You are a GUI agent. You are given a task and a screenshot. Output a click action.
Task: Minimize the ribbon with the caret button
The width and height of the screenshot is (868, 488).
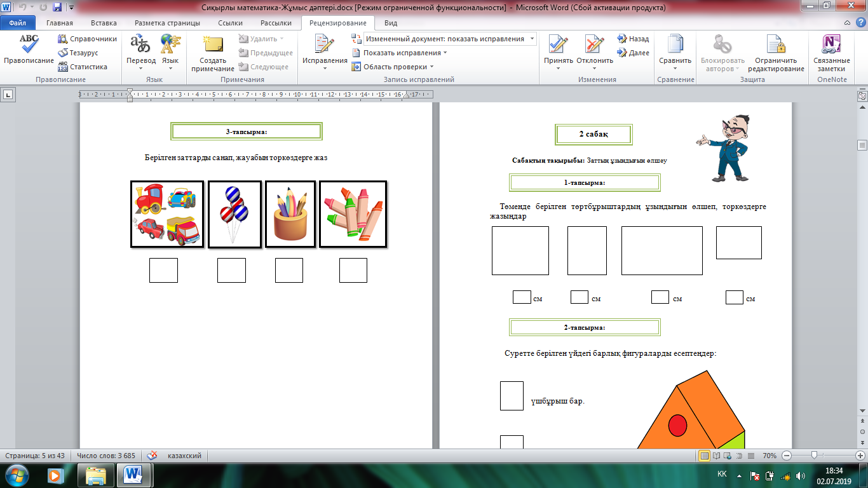[x=848, y=22]
